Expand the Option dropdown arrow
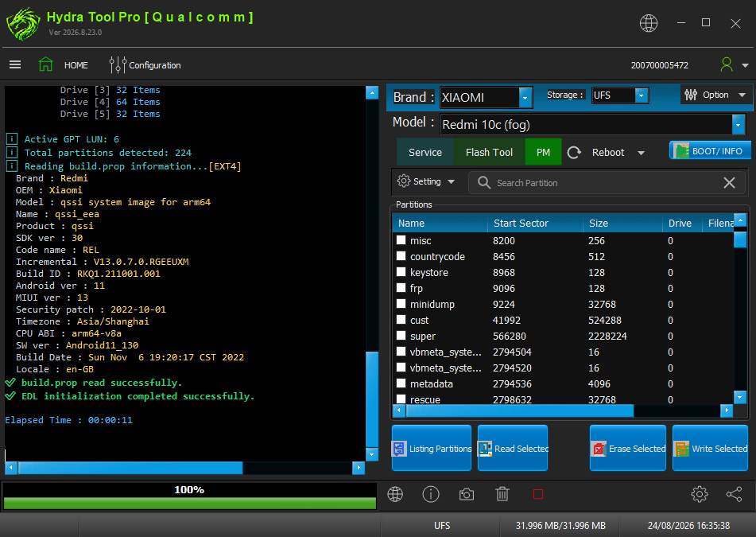The image size is (756, 537). (x=742, y=95)
